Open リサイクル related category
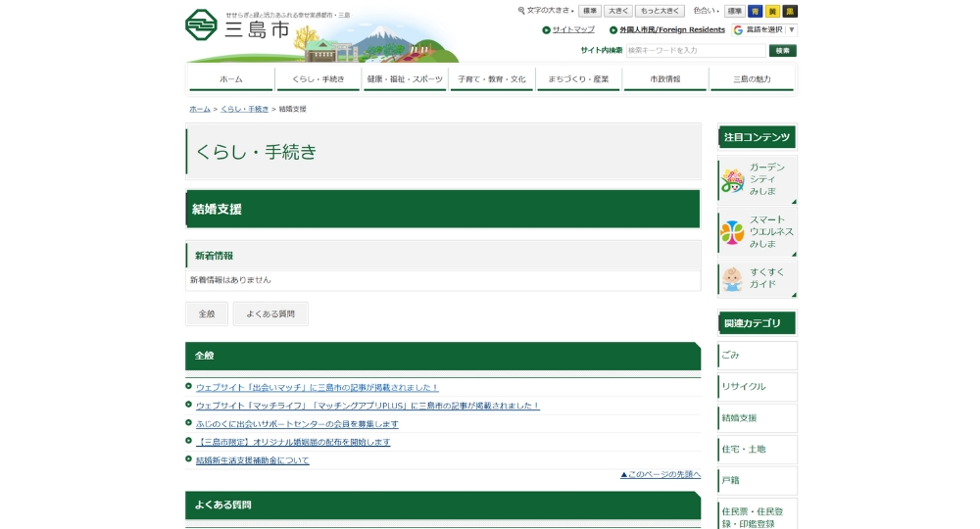Image resolution: width=980 pixels, height=529 pixels. 758,387
